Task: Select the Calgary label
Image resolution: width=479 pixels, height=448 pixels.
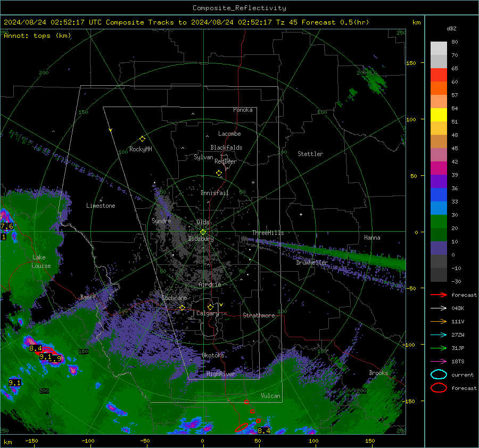Action: pyautogui.click(x=208, y=313)
